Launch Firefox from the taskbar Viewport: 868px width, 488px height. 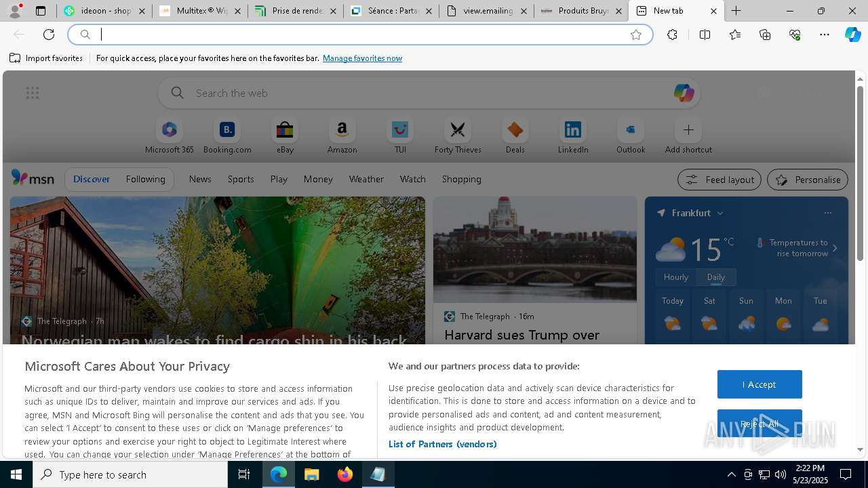click(x=345, y=474)
